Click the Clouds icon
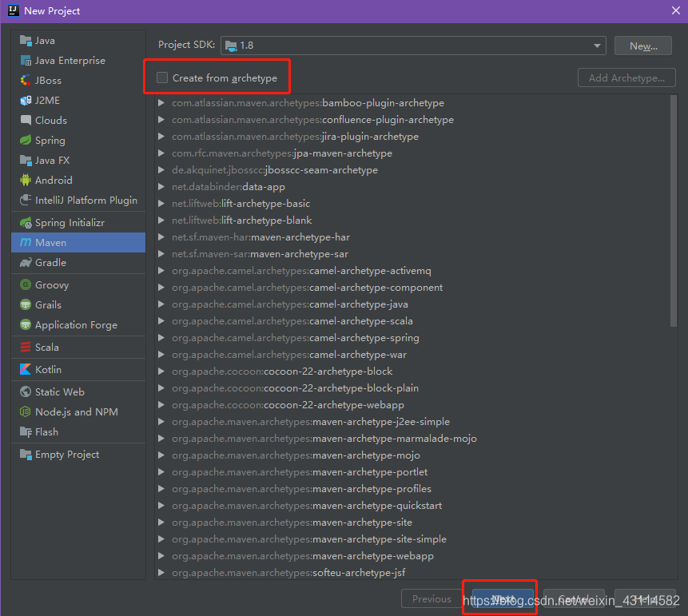Viewport: 688px width, 616px height. click(26, 120)
